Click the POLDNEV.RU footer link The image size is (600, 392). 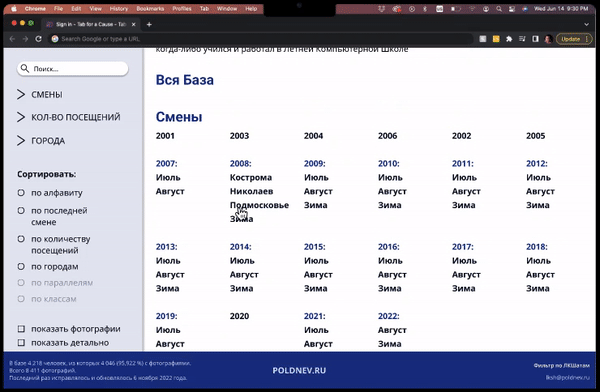coord(299,371)
